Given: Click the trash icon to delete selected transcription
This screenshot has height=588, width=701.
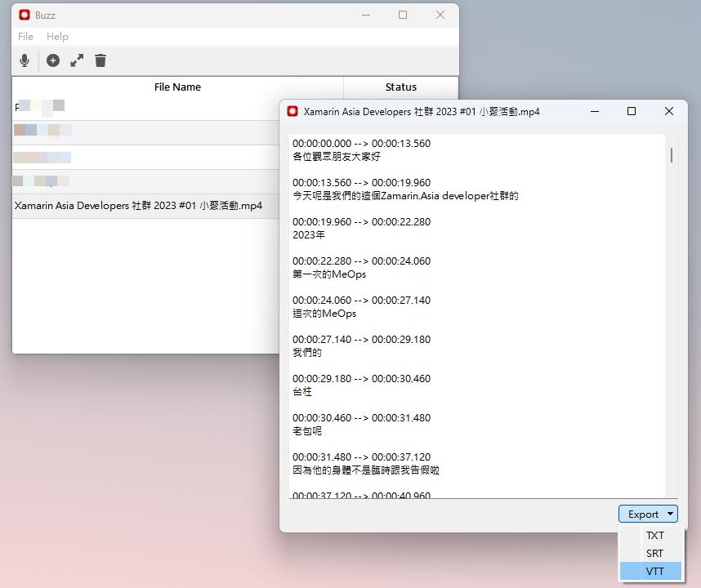Looking at the screenshot, I should (100, 60).
